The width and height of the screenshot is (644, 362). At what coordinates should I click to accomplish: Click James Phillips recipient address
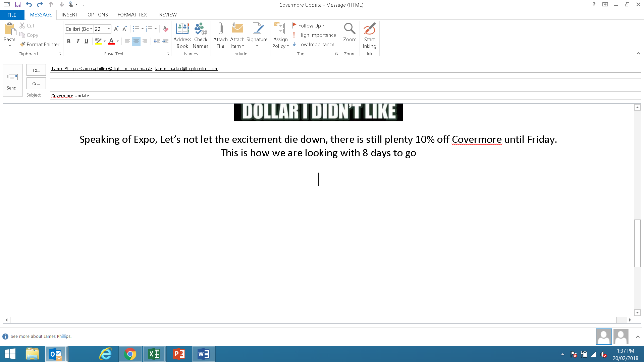pos(102,68)
